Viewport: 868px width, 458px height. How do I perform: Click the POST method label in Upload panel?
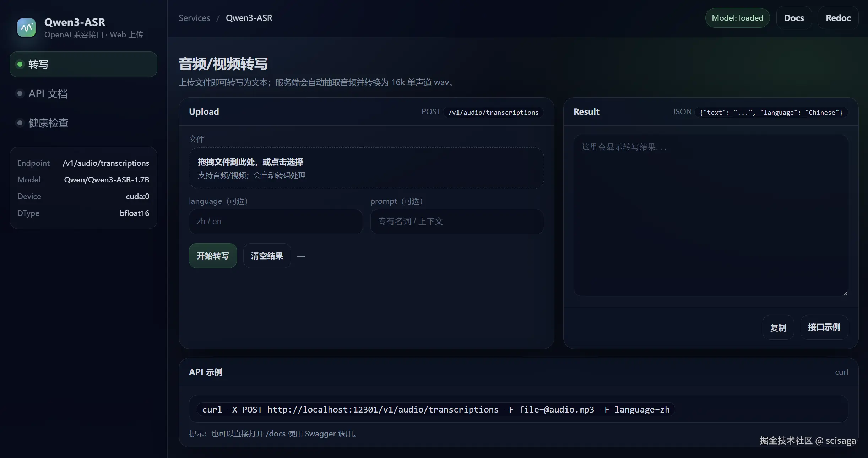[x=431, y=111]
